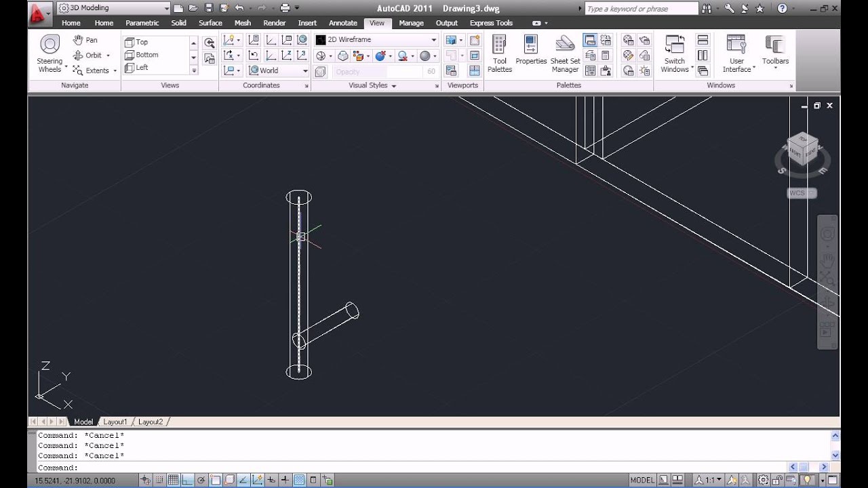Open the 2D Wireframe visual style dropdown
The image size is (868, 488).
pyautogui.click(x=376, y=39)
